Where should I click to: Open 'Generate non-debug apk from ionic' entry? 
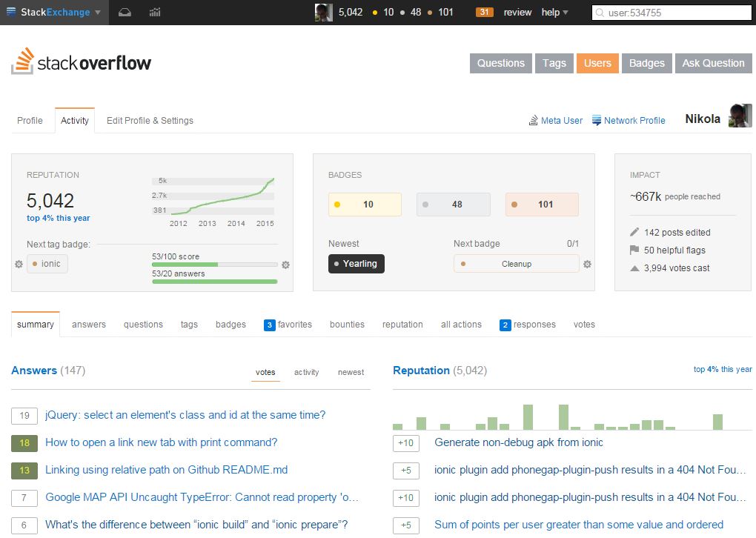click(x=518, y=442)
